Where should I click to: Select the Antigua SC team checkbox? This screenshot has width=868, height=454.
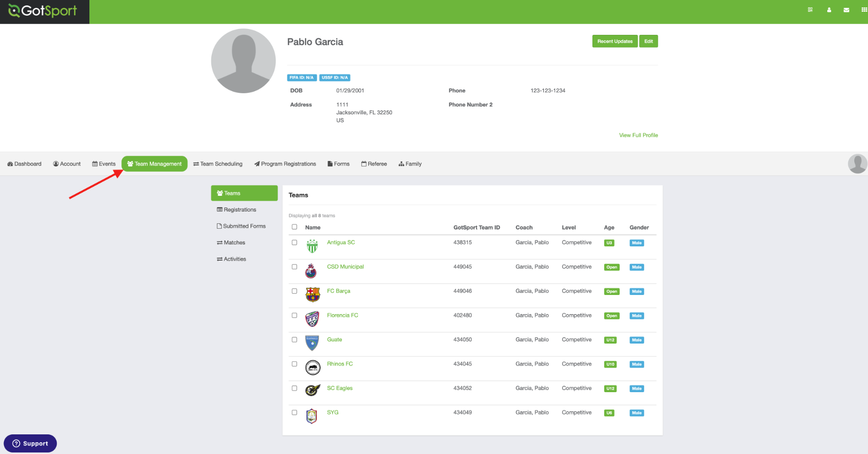[294, 242]
